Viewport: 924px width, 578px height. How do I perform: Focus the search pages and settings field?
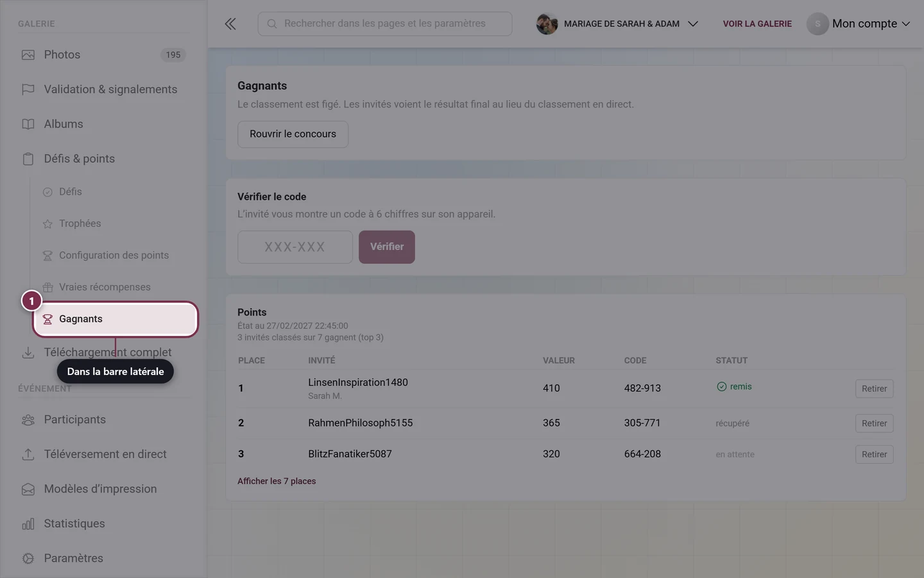pos(385,24)
